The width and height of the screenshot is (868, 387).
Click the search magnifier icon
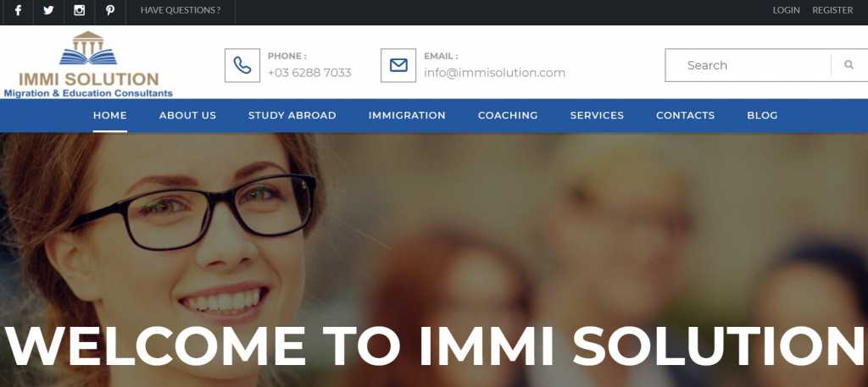point(849,64)
